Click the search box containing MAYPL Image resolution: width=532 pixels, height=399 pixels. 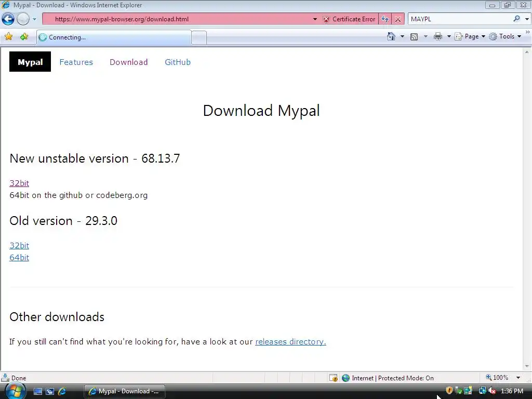click(x=460, y=19)
